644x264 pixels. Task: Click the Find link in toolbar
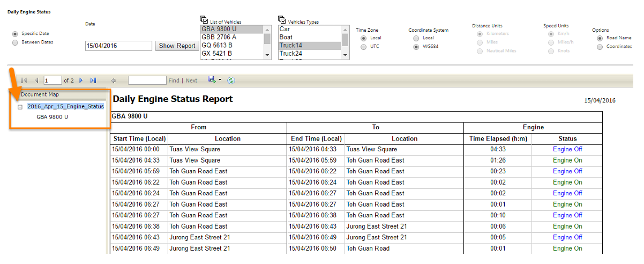pyautogui.click(x=174, y=80)
